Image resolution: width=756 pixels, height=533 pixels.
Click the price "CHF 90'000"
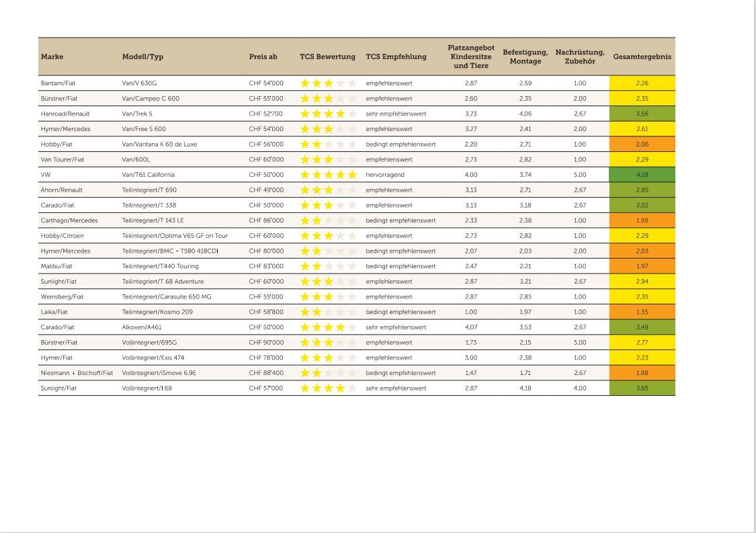click(x=266, y=343)
